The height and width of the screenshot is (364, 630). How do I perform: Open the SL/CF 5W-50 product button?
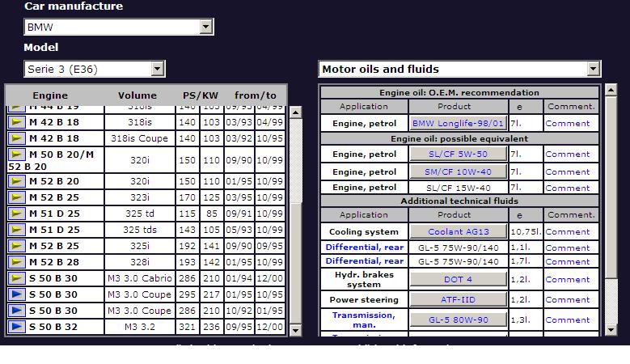(458, 154)
